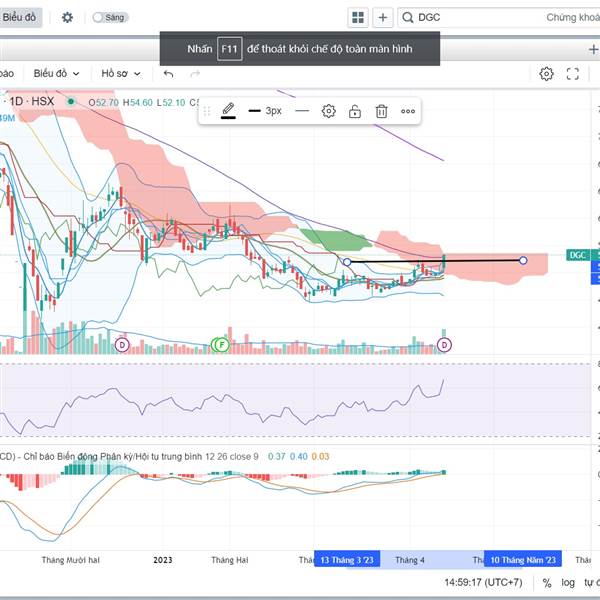Click the 14:59:17 (UTC+7) timezone

[483, 582]
